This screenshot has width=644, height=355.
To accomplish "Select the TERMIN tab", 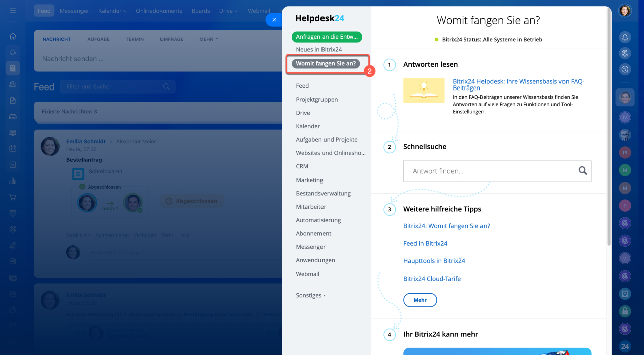I will point(135,39).
